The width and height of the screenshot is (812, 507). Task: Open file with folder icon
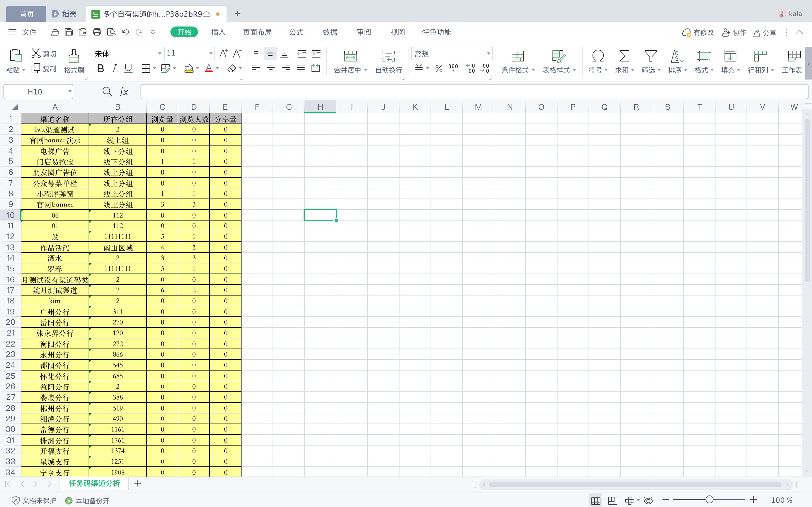click(x=55, y=32)
